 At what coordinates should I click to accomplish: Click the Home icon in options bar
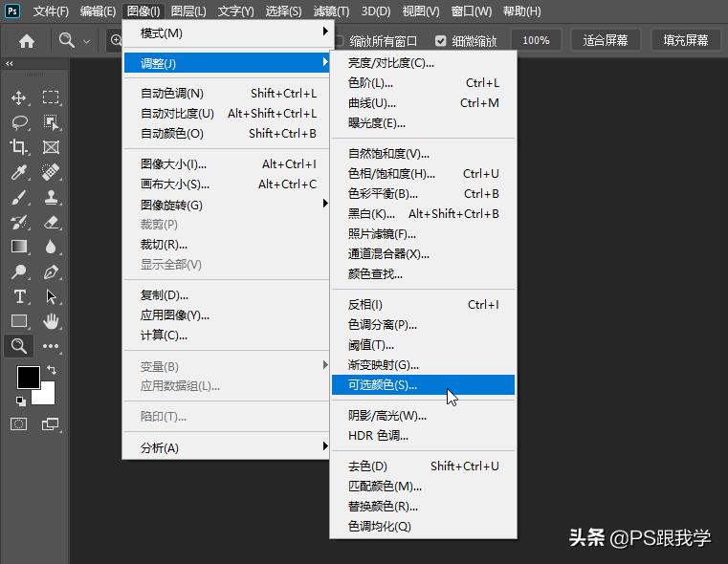27,41
